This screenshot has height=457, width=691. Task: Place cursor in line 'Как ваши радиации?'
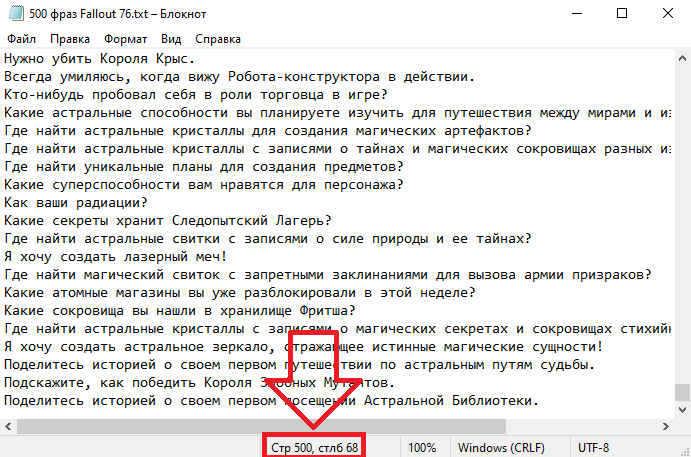click(x=75, y=203)
